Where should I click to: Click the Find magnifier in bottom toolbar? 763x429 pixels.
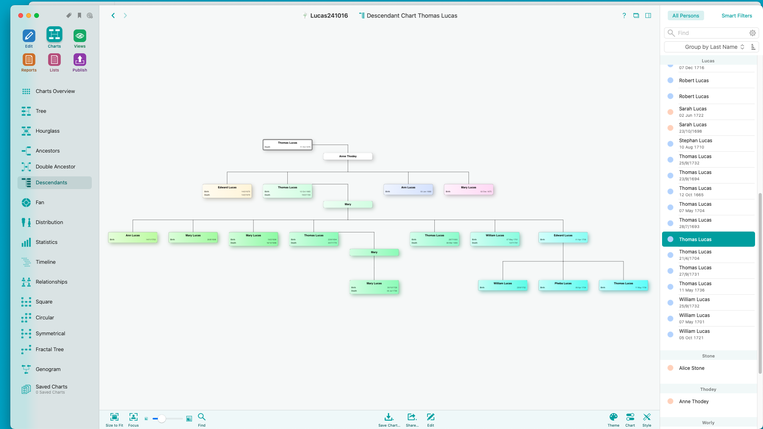pyautogui.click(x=201, y=419)
